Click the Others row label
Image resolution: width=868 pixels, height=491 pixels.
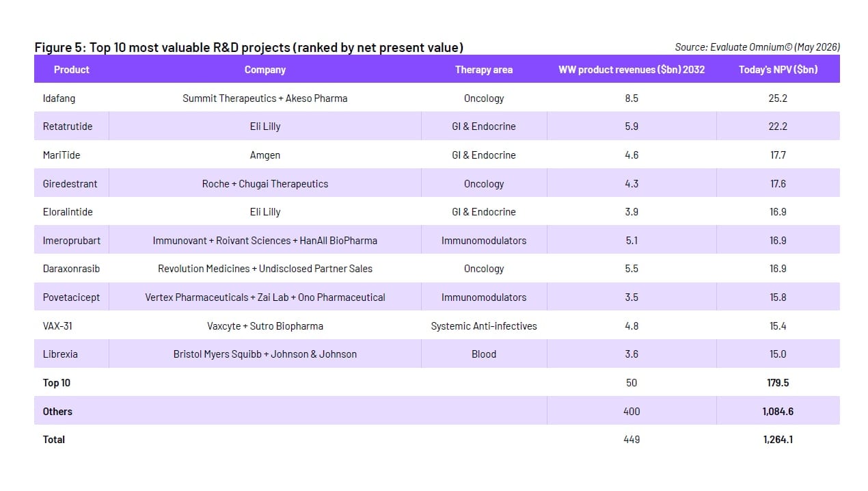(x=57, y=412)
